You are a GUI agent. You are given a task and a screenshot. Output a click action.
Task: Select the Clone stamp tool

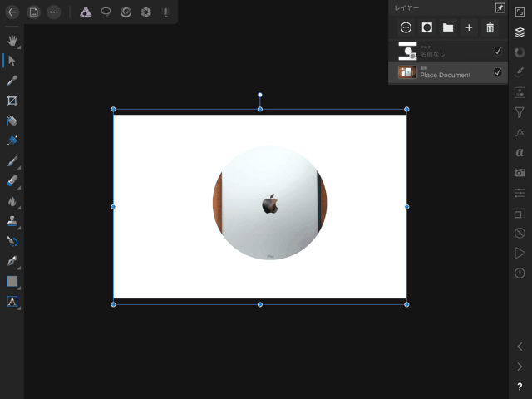click(12, 221)
